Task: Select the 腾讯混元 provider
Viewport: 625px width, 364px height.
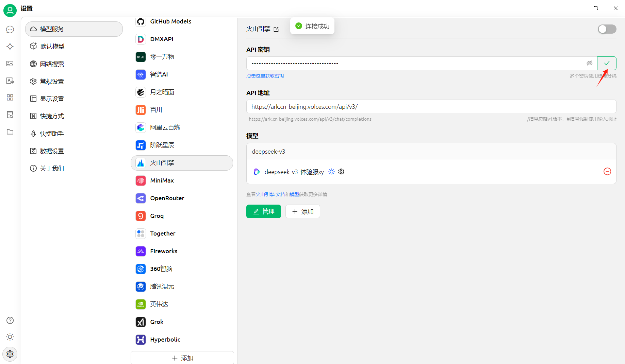Action: click(182, 287)
